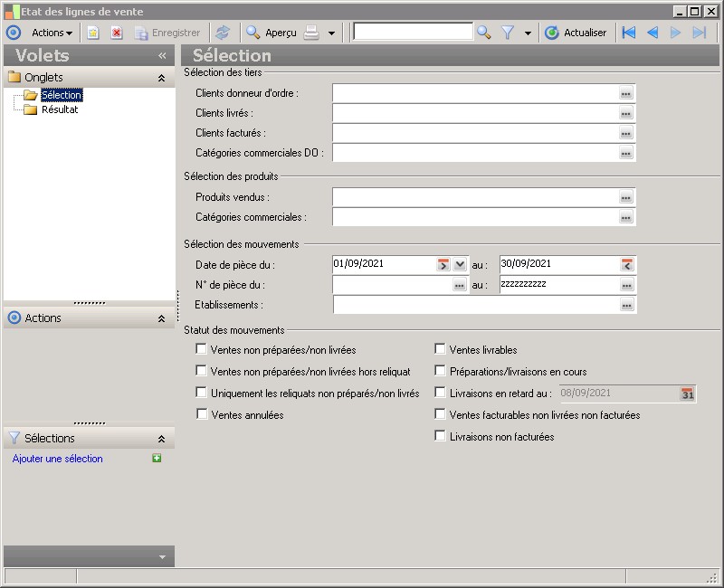The width and height of the screenshot is (724, 588).
Task: Check Ventes non préparées/non livrées
Action: click(201, 349)
